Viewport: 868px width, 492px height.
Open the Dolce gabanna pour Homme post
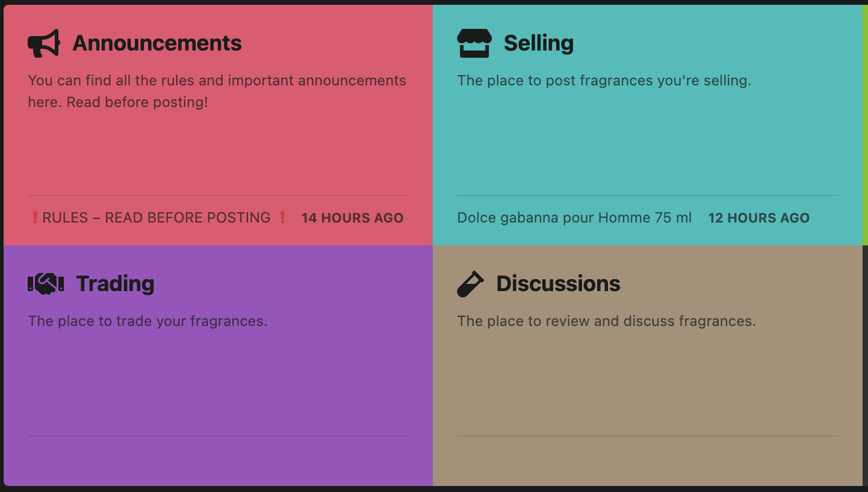tap(574, 218)
